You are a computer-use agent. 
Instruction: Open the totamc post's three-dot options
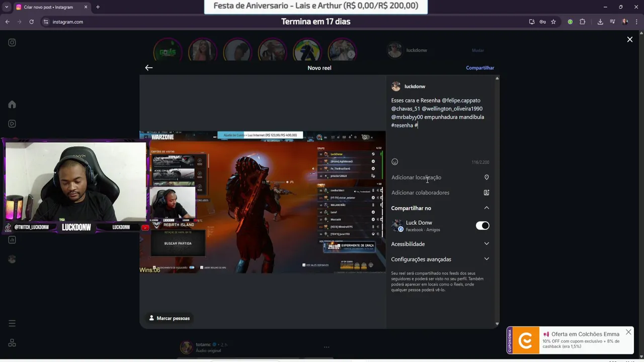(327, 347)
